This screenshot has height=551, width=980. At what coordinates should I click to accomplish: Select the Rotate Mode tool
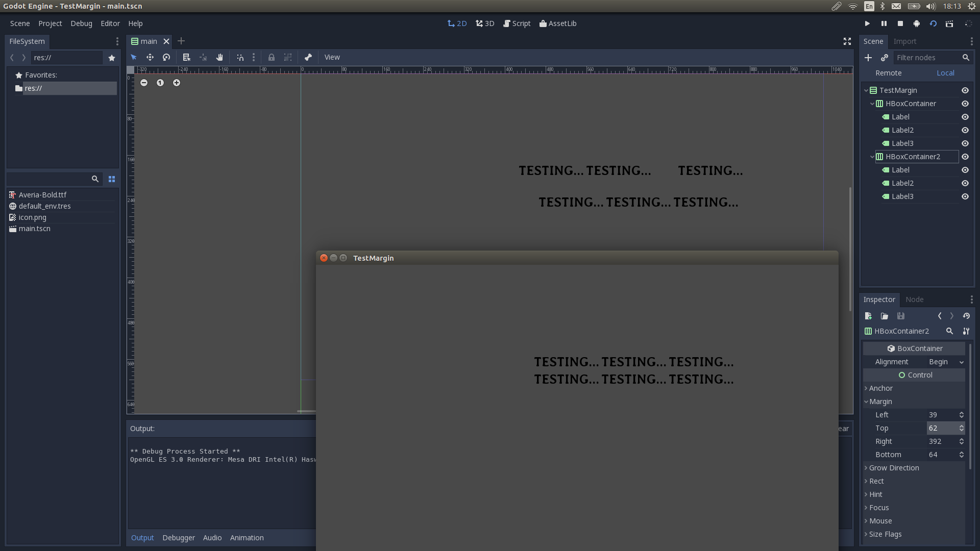(166, 57)
